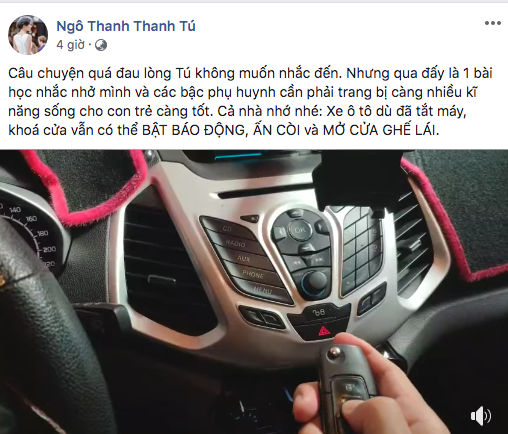The height and width of the screenshot is (434, 508).
Task: Click the eject button above CD button
Action: point(251,219)
